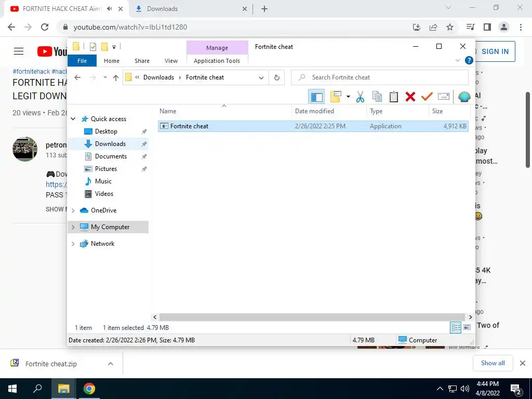Go back in Explorer navigation
This screenshot has width=532, height=399.
pos(78,77)
